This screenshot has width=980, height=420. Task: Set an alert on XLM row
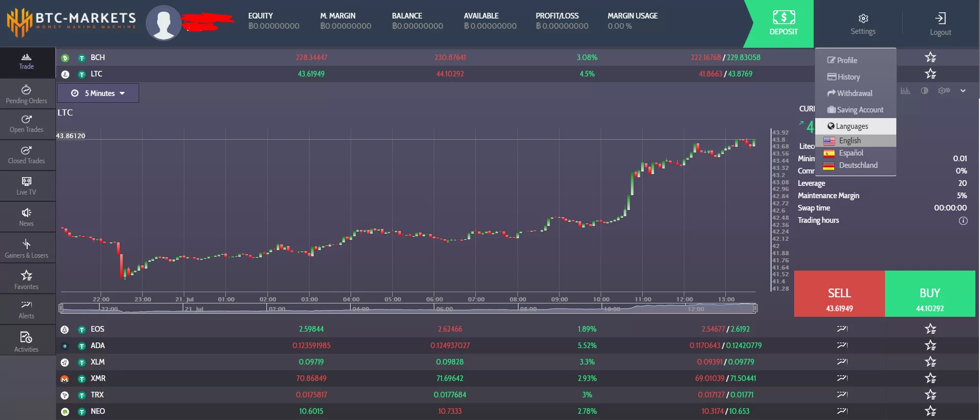click(842, 361)
